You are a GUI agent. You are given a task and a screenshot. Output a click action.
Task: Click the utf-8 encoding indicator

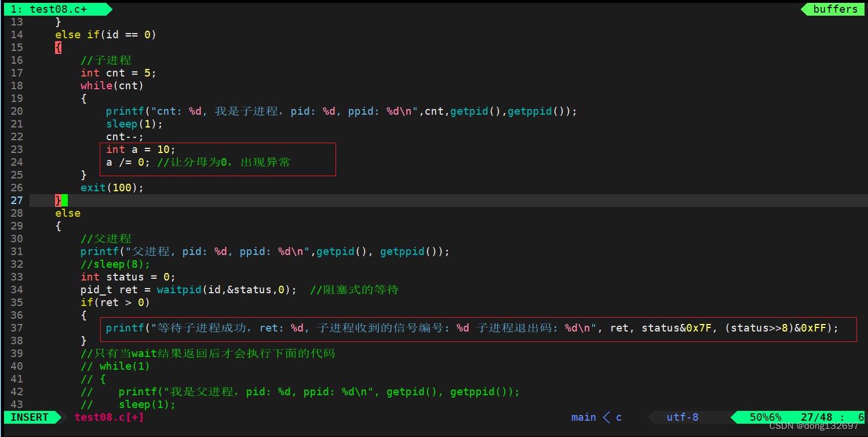[x=683, y=417]
